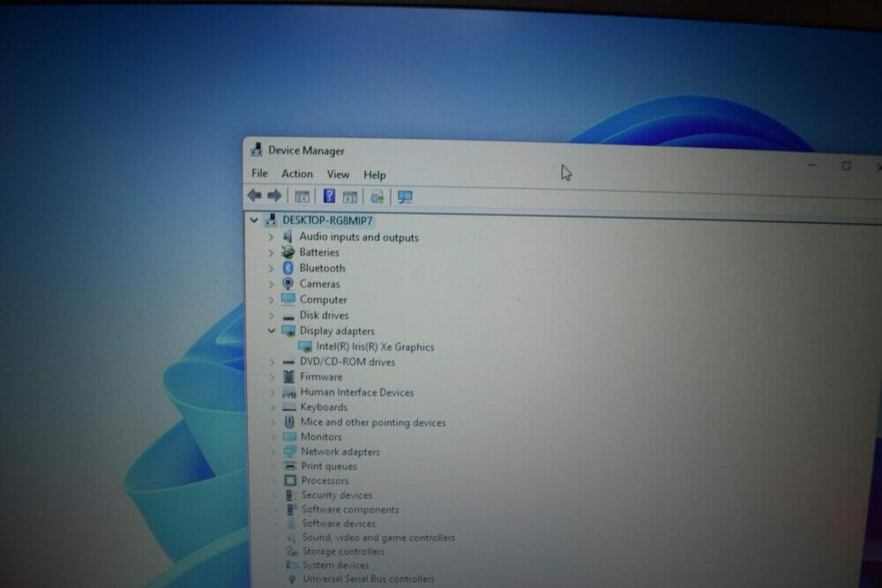The width and height of the screenshot is (882, 588).
Task: Open the Help menu
Action: 375,175
